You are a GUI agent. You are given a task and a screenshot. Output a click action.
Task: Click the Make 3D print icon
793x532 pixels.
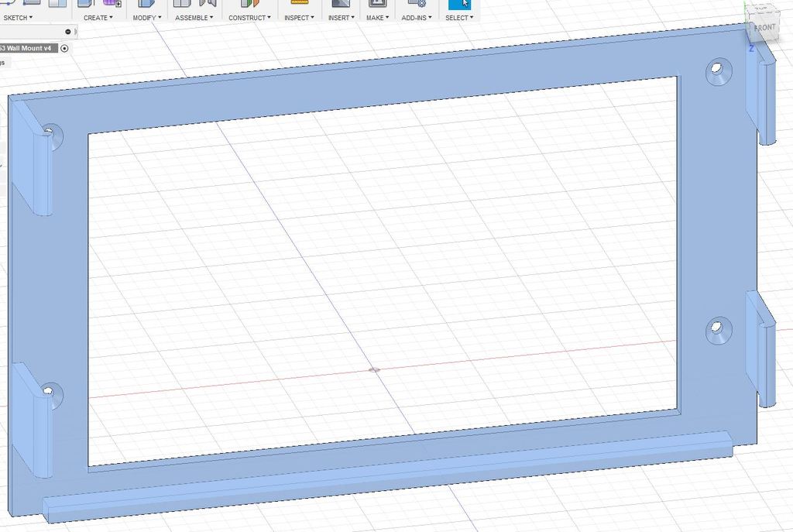[x=377, y=4]
